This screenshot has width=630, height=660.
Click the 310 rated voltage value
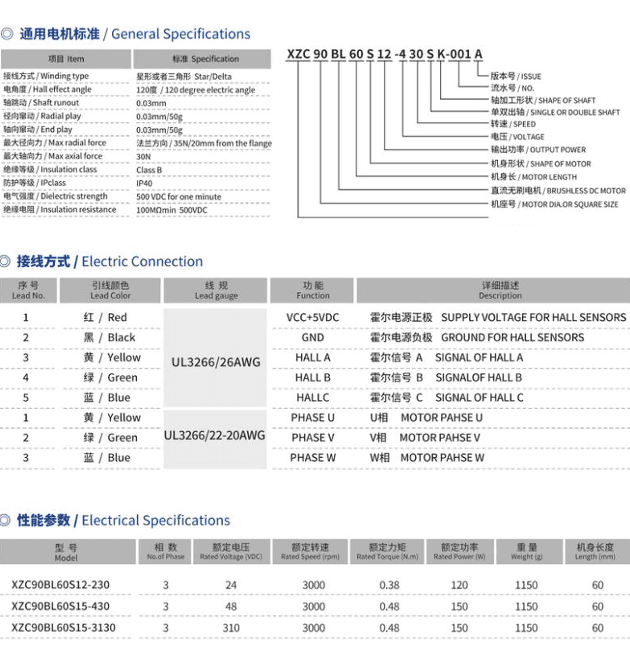tap(231, 628)
